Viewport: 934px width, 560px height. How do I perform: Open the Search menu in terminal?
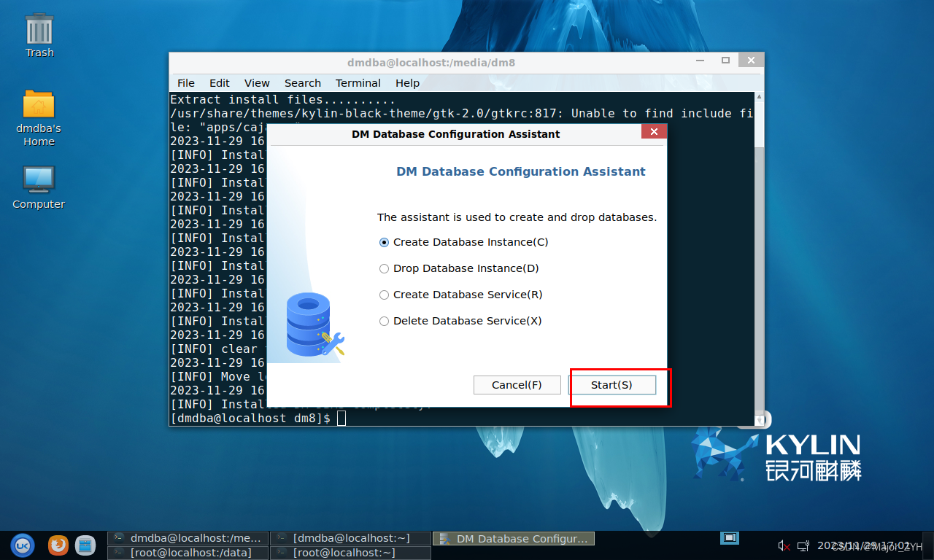click(302, 83)
